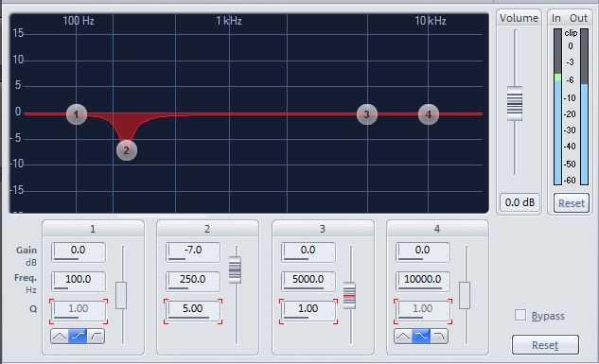Click the band 3 Freq field showing 5000.0
The image size is (599, 364).
coord(308,281)
